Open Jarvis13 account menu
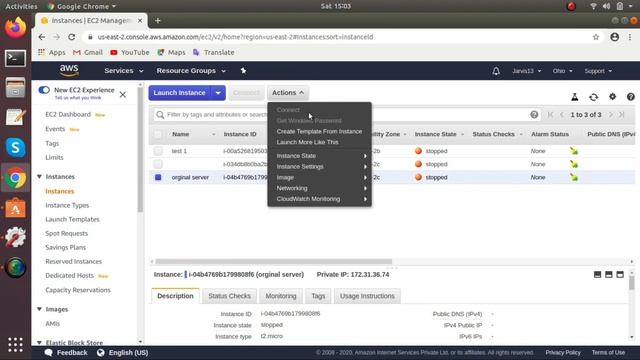The height and width of the screenshot is (360, 640). pyautogui.click(x=527, y=71)
